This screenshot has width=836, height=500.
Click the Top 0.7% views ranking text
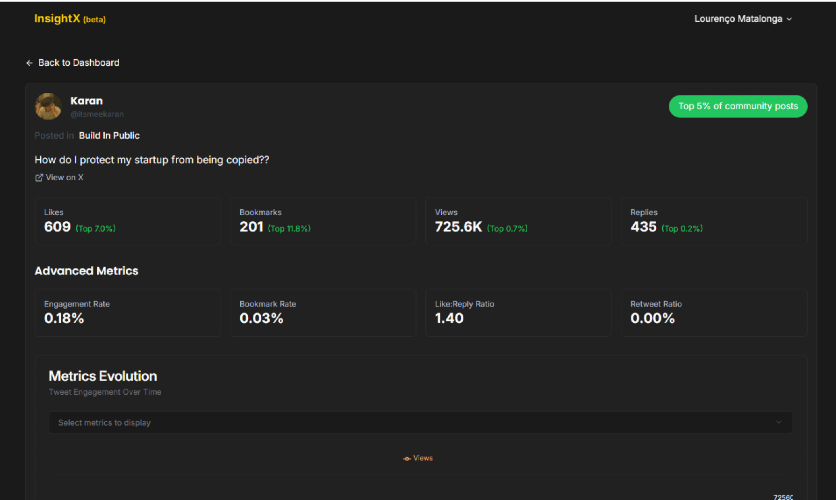[507, 228]
